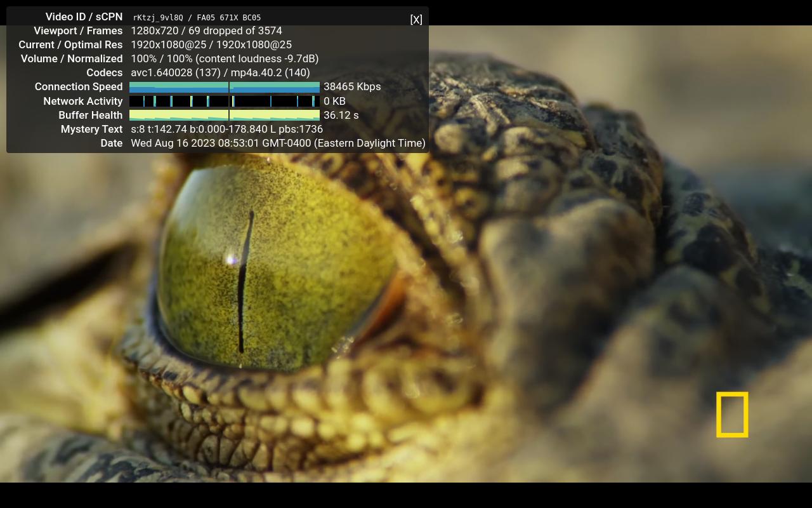Click the Video ID value rKtzj_9vl8Q
812x508 pixels.
click(x=158, y=18)
